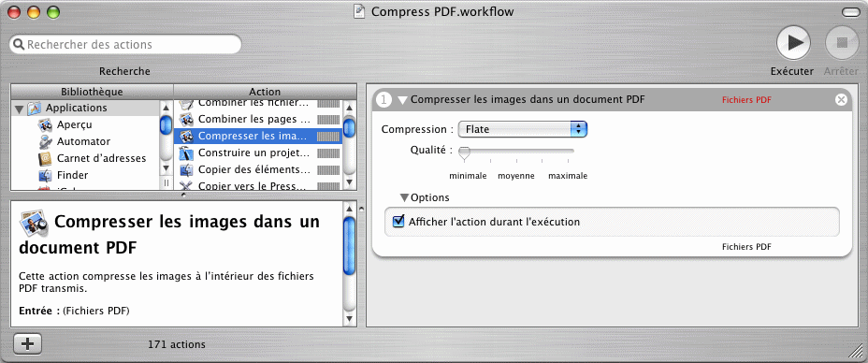This screenshot has height=363, width=868.
Task: Click the workflow document icon in the title bar
Action: [x=359, y=11]
